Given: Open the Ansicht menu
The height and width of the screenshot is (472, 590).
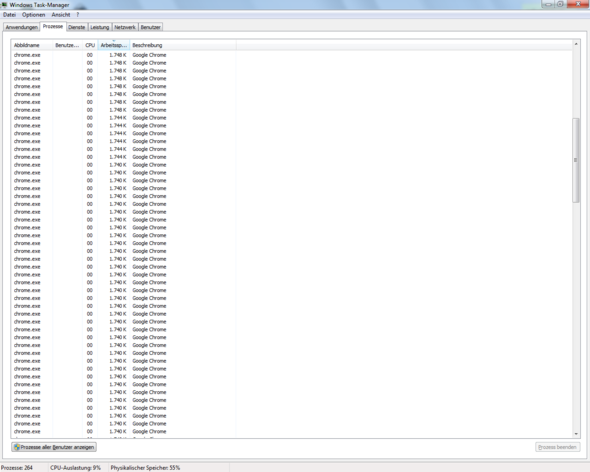Looking at the screenshot, I should [x=61, y=15].
